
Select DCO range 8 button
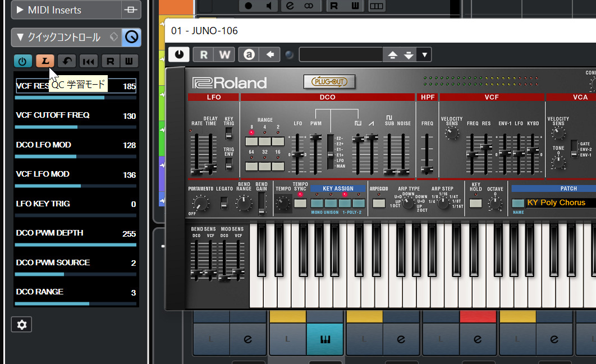coord(251,142)
